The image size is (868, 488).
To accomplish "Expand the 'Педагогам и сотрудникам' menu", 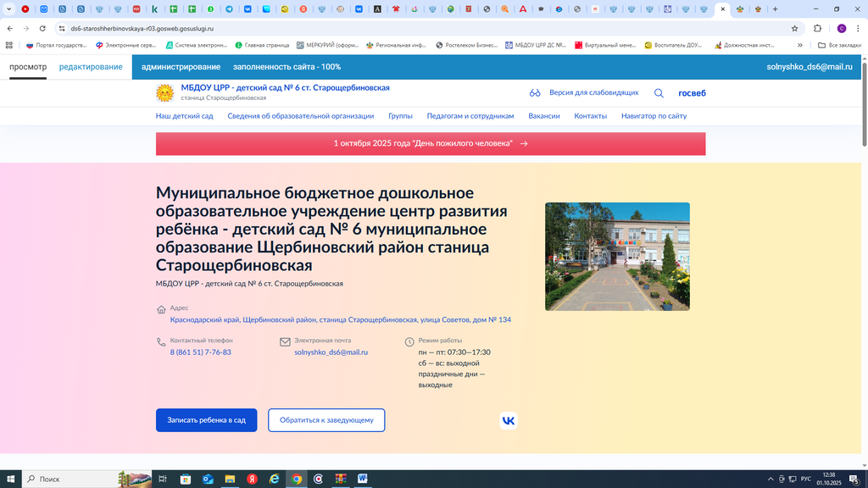I will [x=470, y=116].
